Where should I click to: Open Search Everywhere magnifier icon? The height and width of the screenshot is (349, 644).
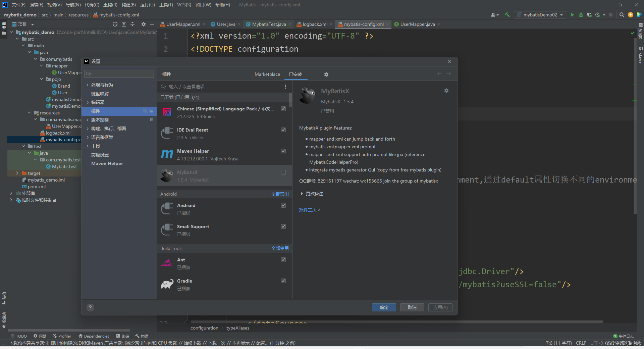622,15
